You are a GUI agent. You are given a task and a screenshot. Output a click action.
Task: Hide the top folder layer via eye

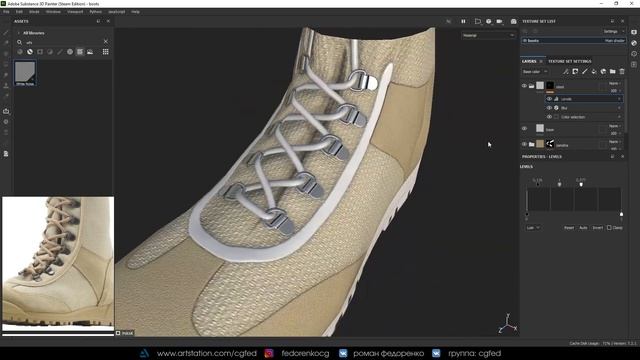(524, 86)
